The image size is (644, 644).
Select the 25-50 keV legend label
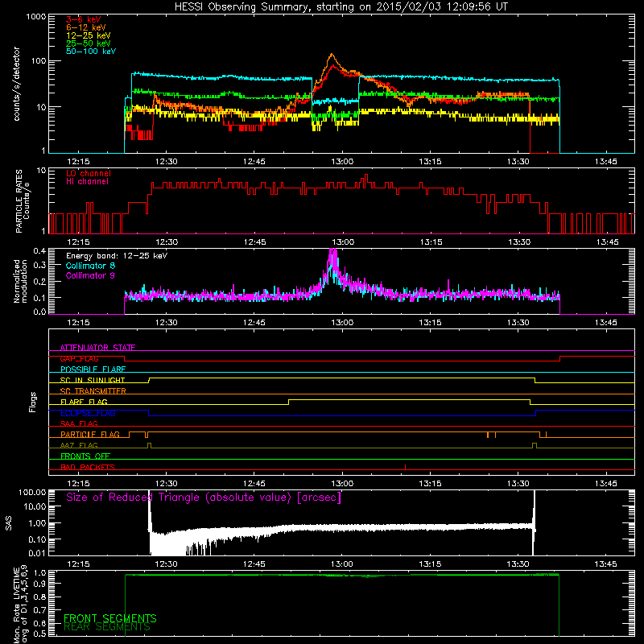(89, 43)
